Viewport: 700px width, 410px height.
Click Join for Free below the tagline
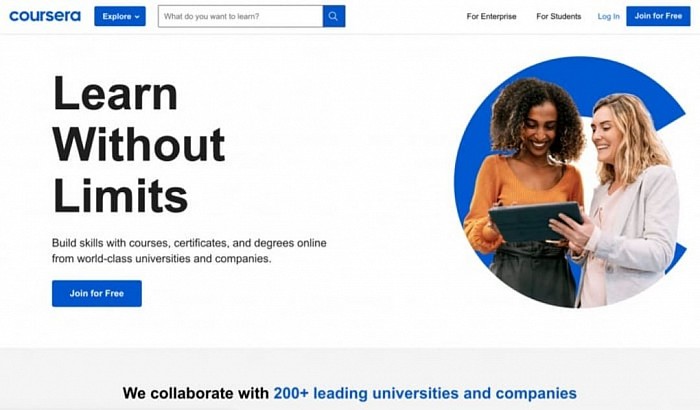tap(96, 293)
